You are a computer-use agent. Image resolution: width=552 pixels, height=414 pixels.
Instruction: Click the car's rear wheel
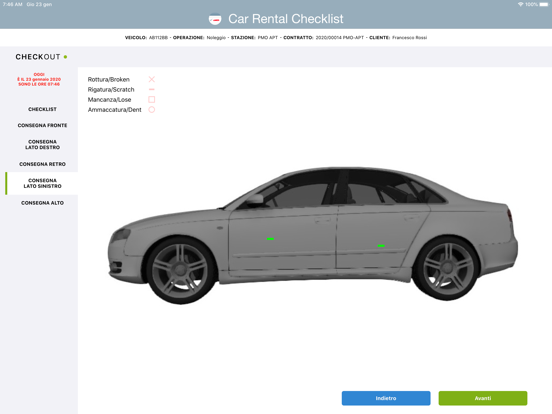click(x=447, y=268)
